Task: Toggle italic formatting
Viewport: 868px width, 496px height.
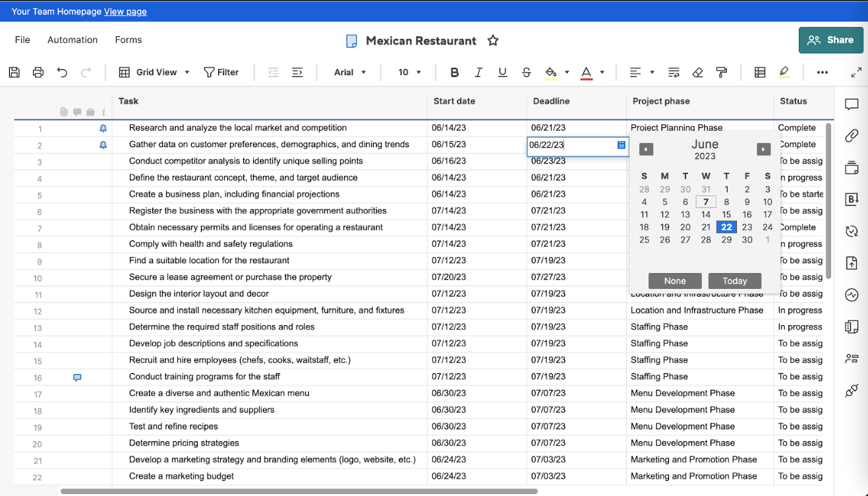Action: 478,72
